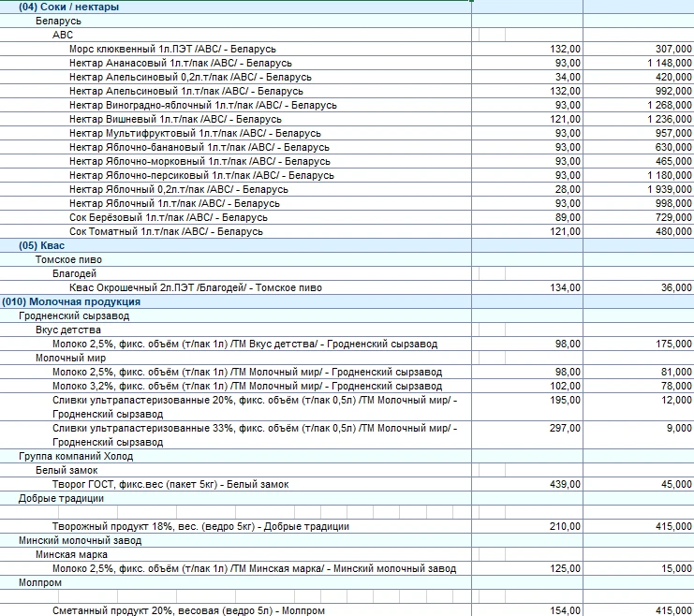The width and height of the screenshot is (694, 616).
Task: Select the "Группа компаний Холод" group row
Action: click(76, 456)
